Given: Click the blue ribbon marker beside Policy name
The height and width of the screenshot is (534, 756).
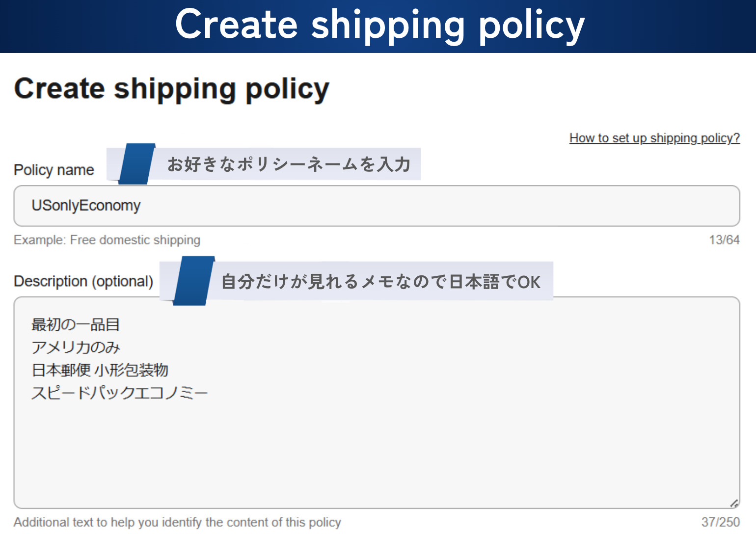Looking at the screenshot, I should (x=136, y=164).
